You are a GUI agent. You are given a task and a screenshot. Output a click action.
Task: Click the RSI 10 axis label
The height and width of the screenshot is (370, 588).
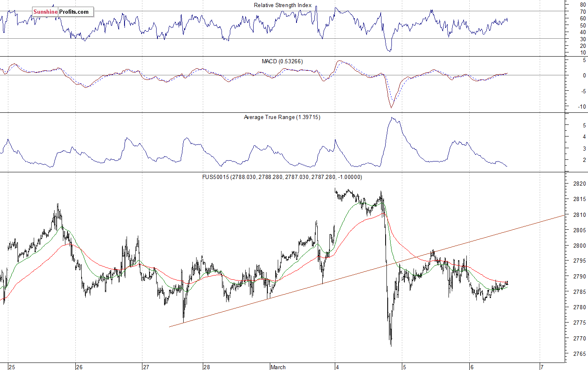point(583,53)
